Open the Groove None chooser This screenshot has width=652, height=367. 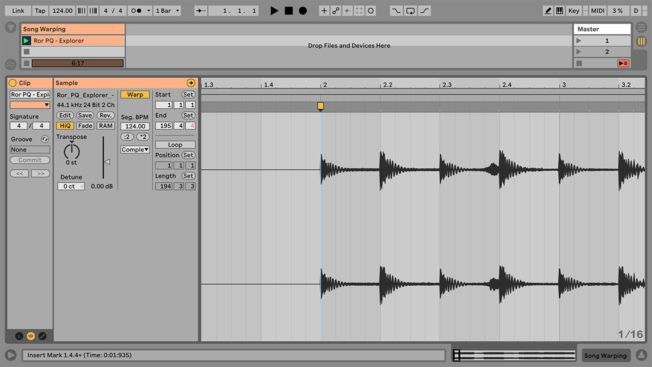click(30, 150)
